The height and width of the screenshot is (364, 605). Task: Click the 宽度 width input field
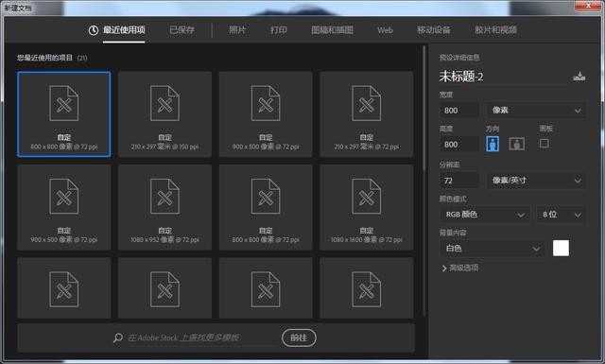459,110
